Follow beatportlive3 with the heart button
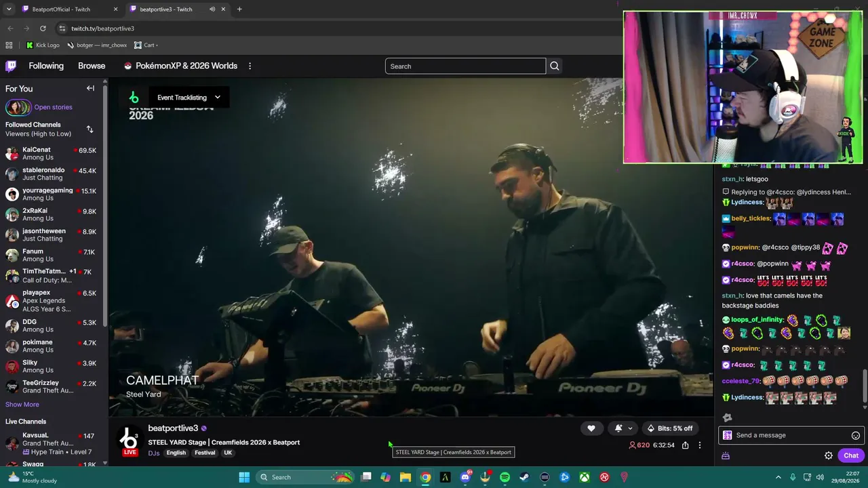Viewport: 868px width, 488px height. coord(591,428)
